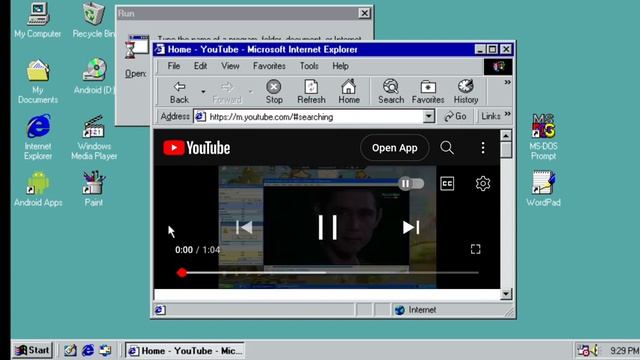This screenshot has height=360, width=640.
Task: Select Windows Media Player desktop icon
Action: (x=94, y=138)
